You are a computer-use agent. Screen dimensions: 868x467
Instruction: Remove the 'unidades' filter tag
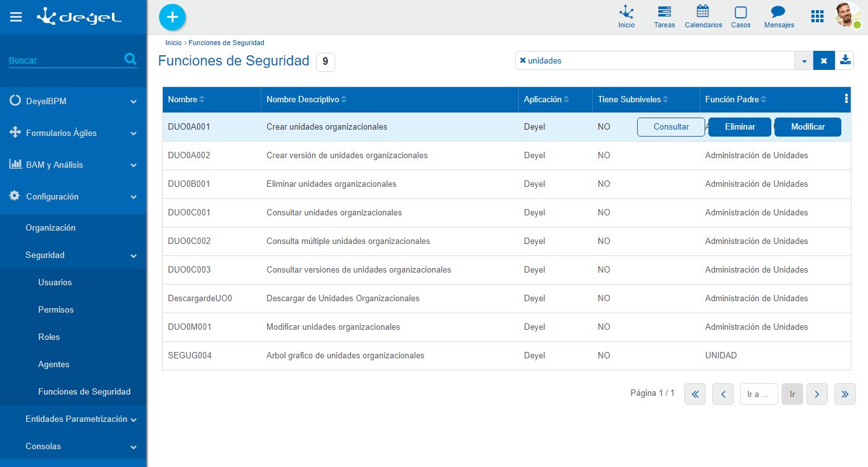(x=523, y=60)
